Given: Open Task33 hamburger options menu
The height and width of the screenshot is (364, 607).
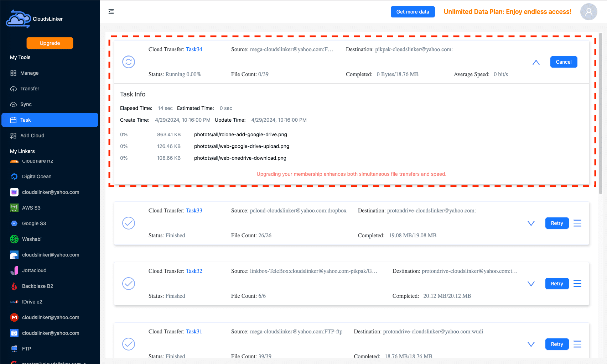Looking at the screenshot, I should point(577,223).
